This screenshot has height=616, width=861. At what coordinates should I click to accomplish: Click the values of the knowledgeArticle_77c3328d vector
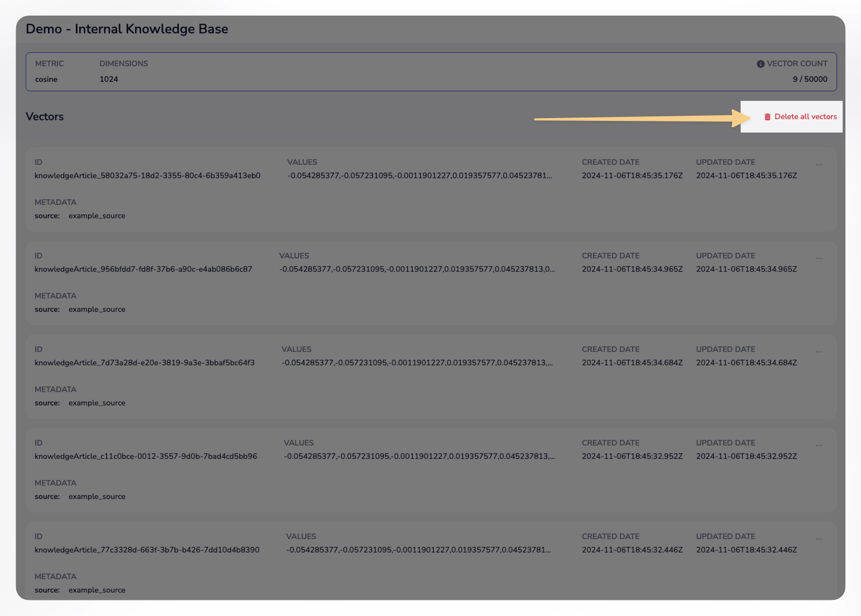pos(418,550)
